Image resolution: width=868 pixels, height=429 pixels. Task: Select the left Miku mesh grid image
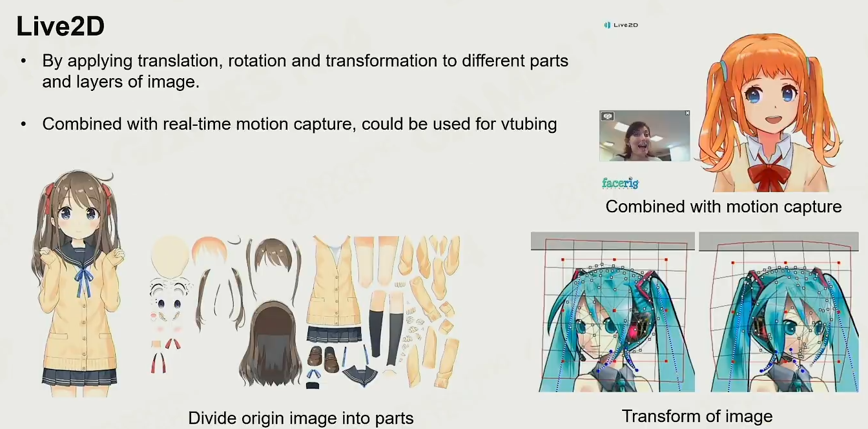tap(613, 312)
